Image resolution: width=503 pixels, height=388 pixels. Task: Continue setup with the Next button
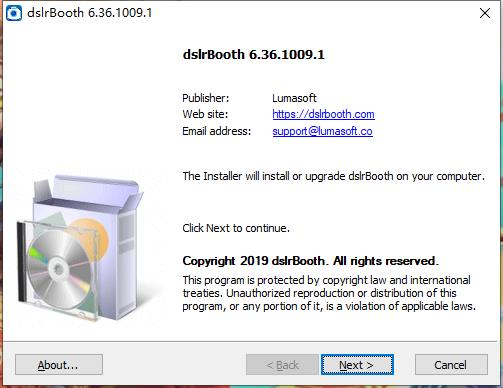(x=357, y=365)
